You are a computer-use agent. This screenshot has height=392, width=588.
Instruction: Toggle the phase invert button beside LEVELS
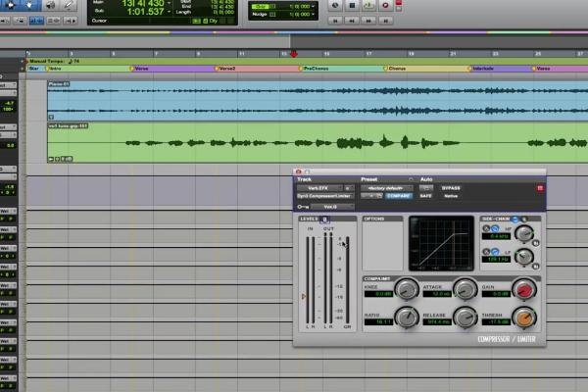point(324,220)
